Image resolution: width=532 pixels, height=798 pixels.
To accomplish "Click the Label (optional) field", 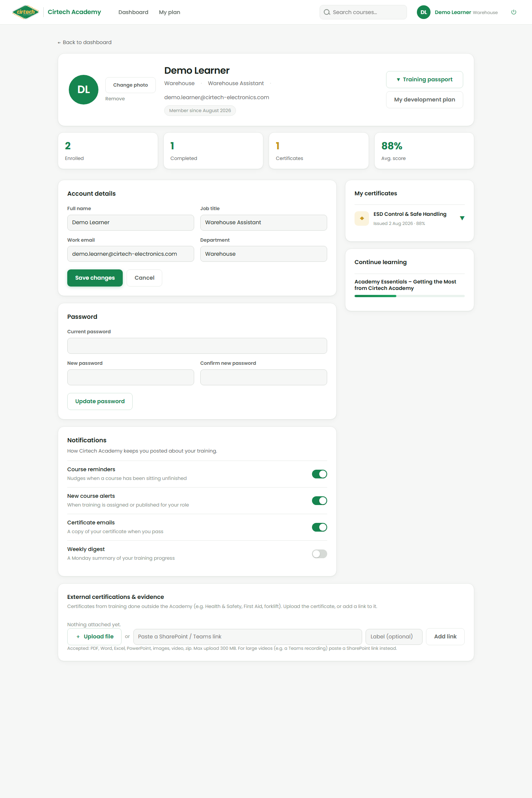I will tap(394, 637).
